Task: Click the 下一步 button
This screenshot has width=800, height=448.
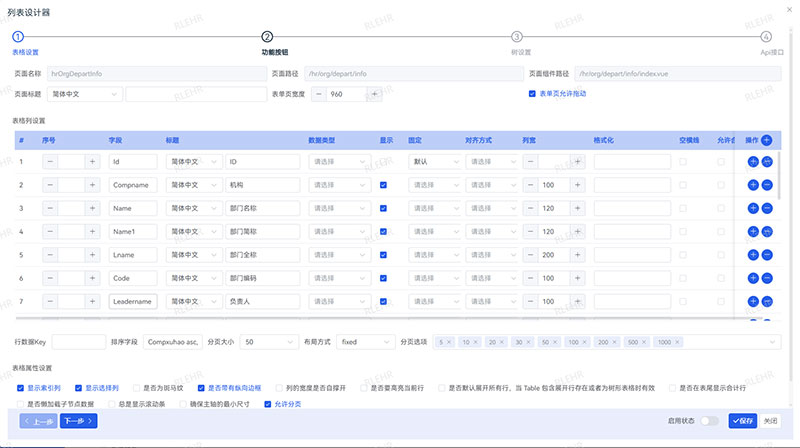Action: (x=79, y=421)
